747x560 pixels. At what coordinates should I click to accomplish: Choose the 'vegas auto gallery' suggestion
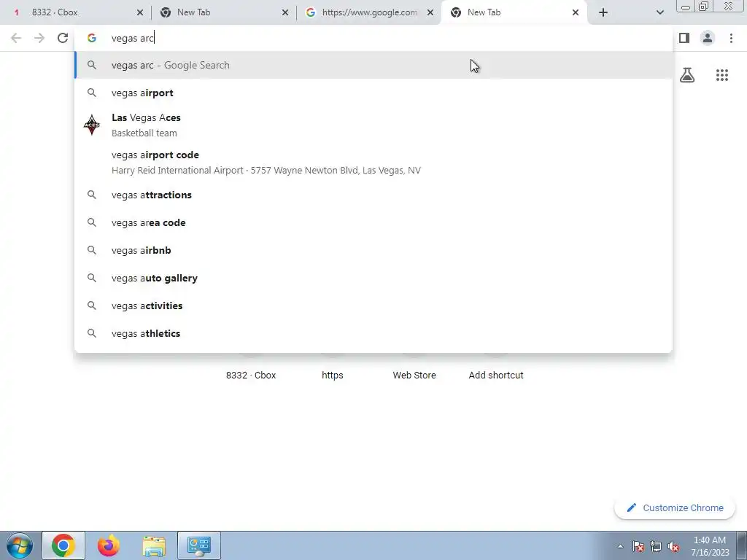coord(373,278)
